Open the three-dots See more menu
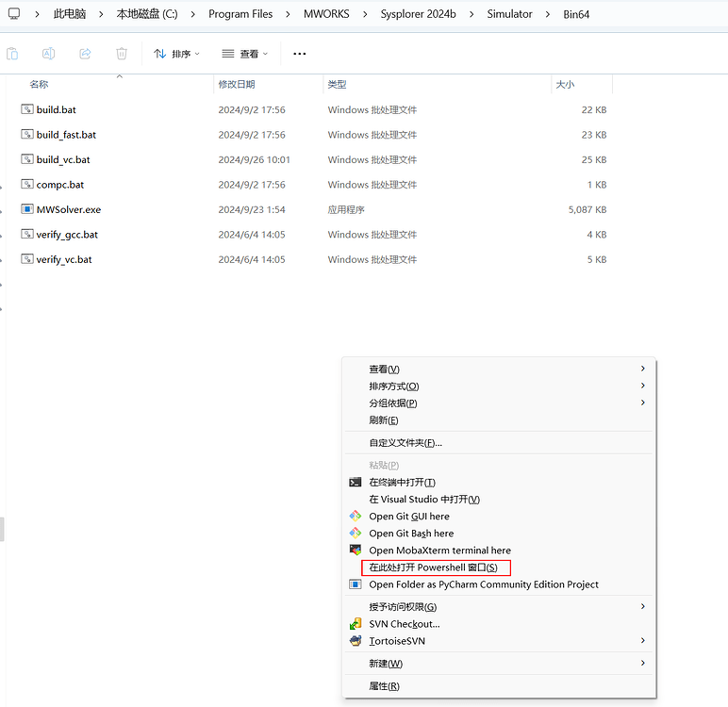 tap(300, 54)
